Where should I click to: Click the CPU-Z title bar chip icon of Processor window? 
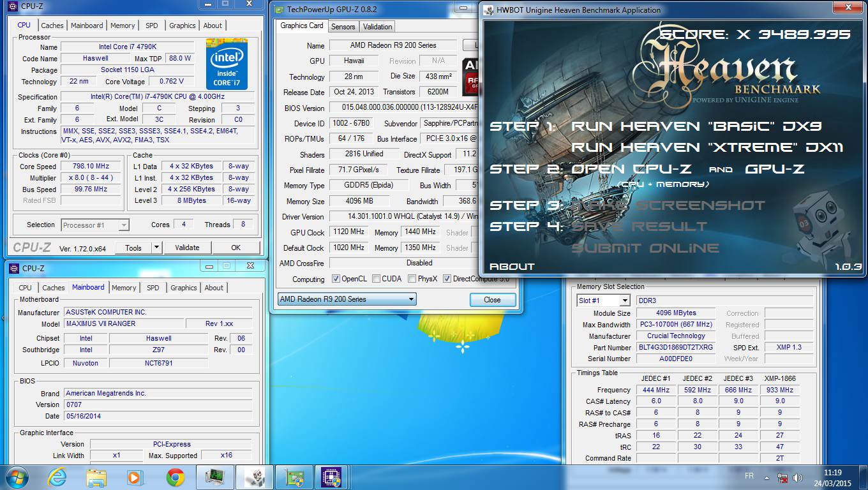(11, 6)
